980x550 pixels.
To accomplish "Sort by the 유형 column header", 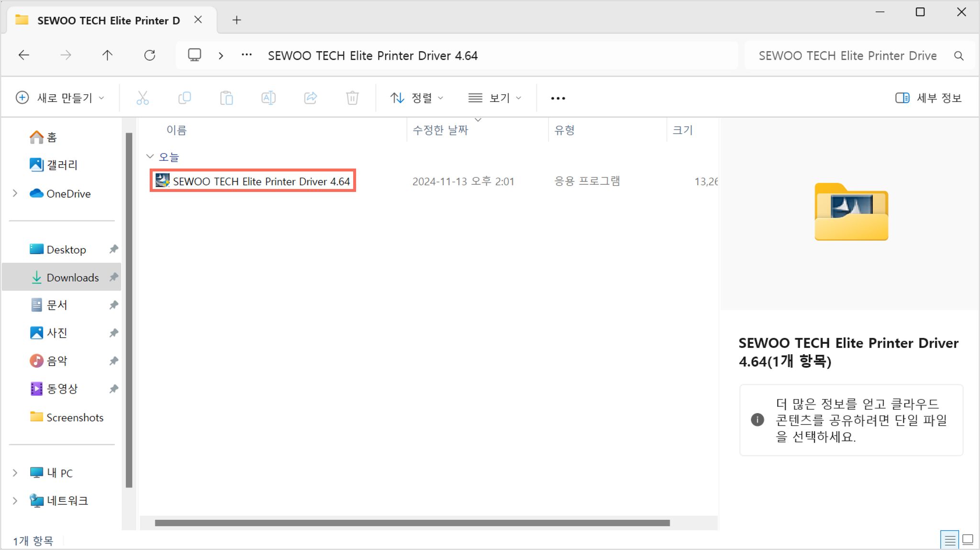I will coord(564,130).
